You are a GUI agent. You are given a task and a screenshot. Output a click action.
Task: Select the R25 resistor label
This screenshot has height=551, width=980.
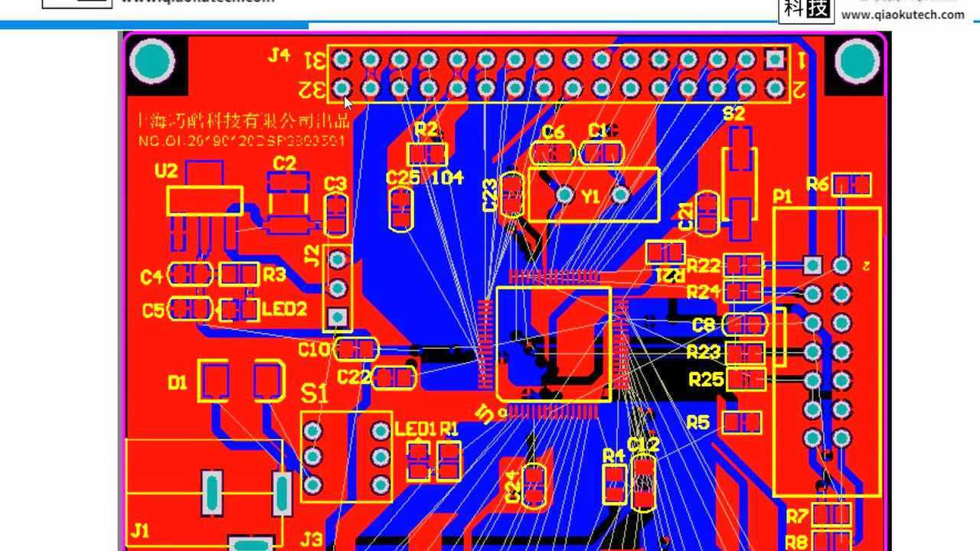pos(706,379)
